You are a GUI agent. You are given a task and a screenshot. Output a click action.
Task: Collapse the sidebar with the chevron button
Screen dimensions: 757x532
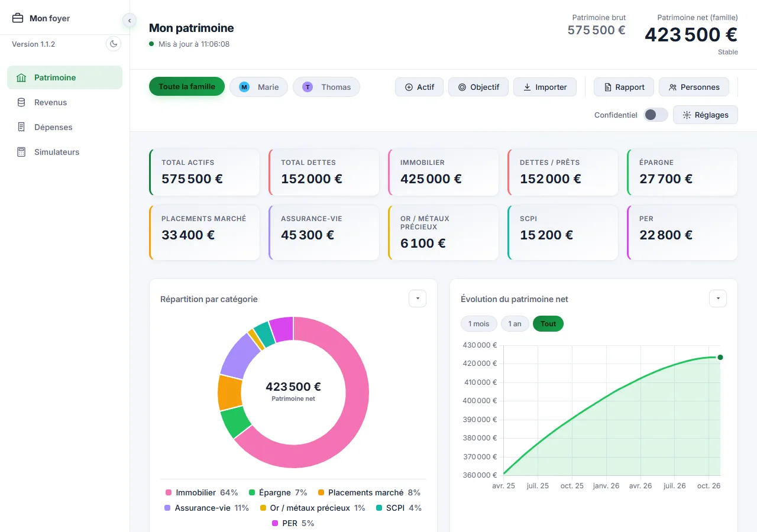point(130,21)
